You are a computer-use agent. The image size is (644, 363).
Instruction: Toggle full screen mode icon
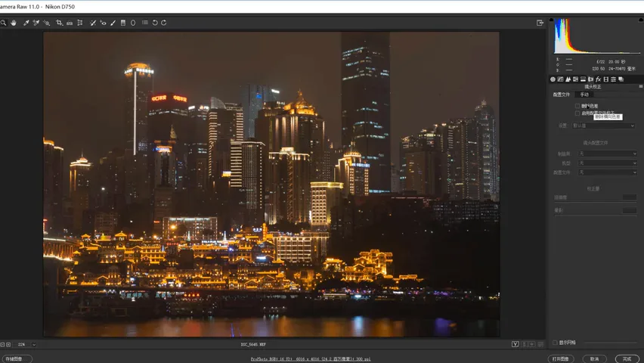pyautogui.click(x=540, y=23)
